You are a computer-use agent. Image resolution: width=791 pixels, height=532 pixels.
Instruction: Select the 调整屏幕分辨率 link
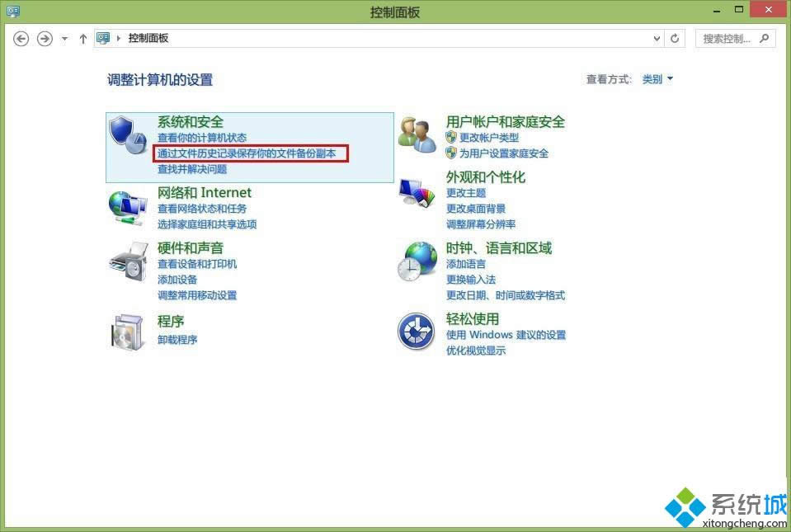click(x=481, y=224)
